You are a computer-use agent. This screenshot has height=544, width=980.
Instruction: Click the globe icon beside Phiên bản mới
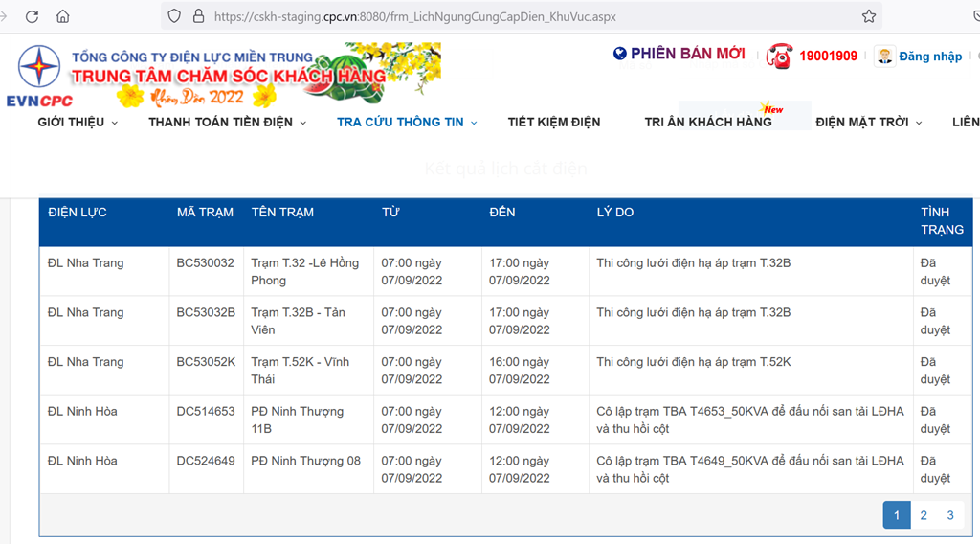click(620, 54)
